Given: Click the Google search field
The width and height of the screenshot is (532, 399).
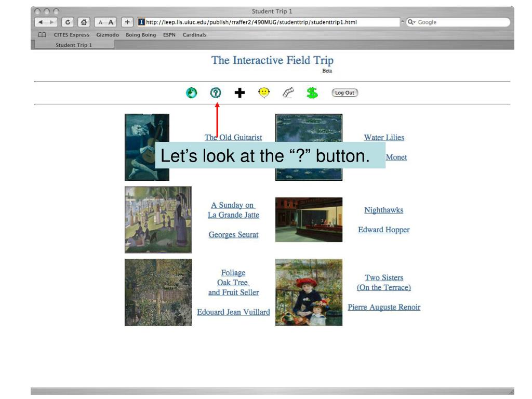Looking at the screenshot, I should click(x=458, y=22).
